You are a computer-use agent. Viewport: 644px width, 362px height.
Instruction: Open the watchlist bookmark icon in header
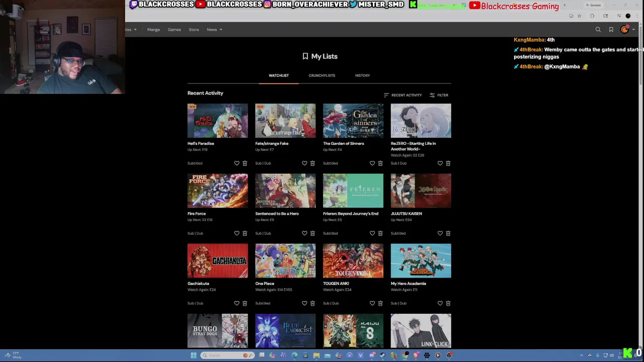(611, 30)
